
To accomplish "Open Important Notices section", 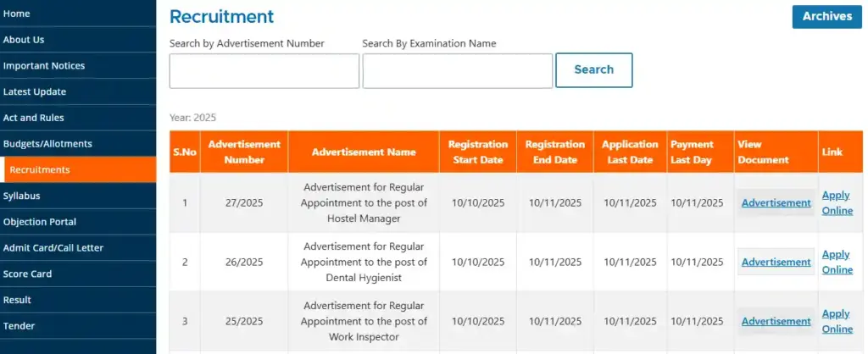I will [x=44, y=66].
